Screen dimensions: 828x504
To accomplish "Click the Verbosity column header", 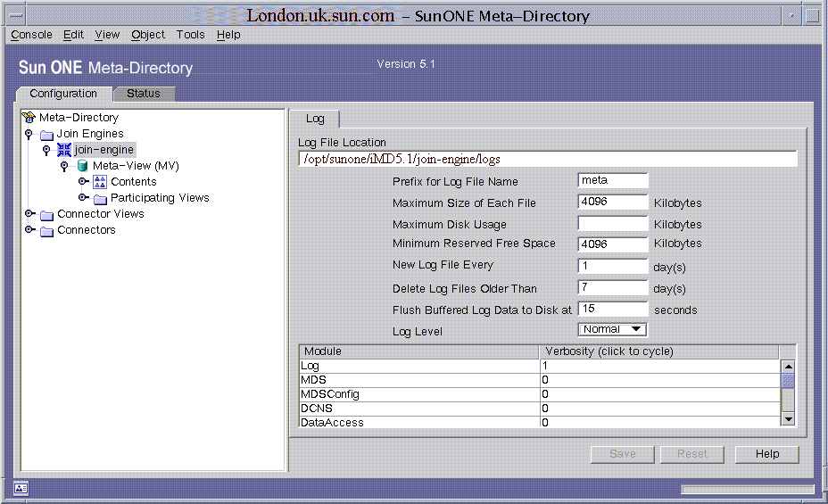I will coord(659,351).
